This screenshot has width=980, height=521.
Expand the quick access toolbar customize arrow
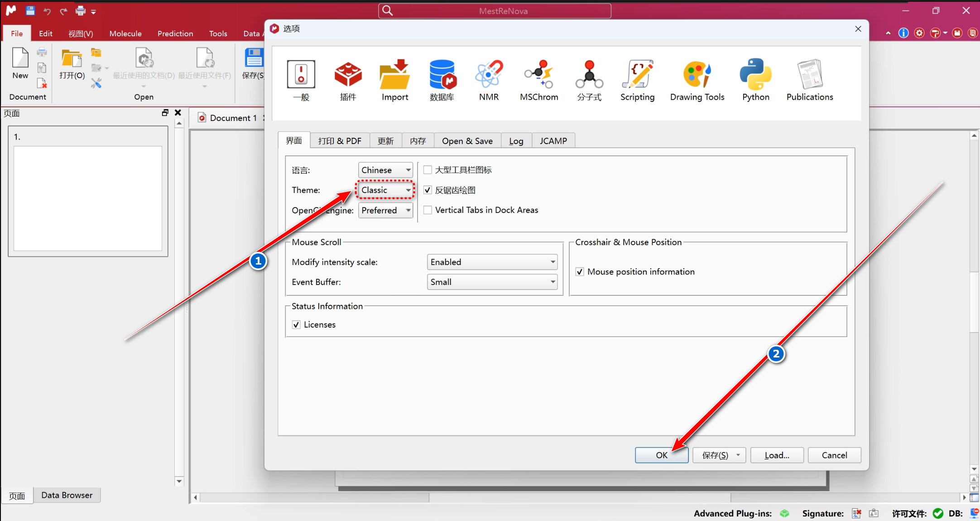(x=93, y=12)
